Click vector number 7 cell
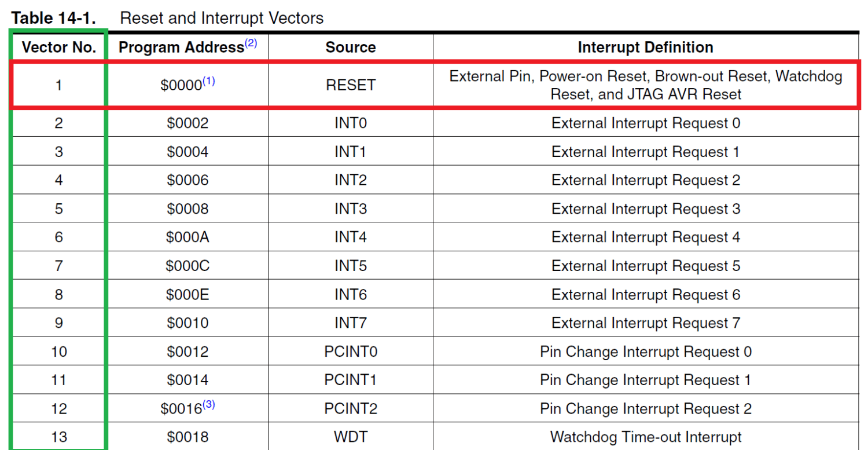Image resolution: width=868 pixels, height=450 pixels. pyautogui.click(x=58, y=266)
